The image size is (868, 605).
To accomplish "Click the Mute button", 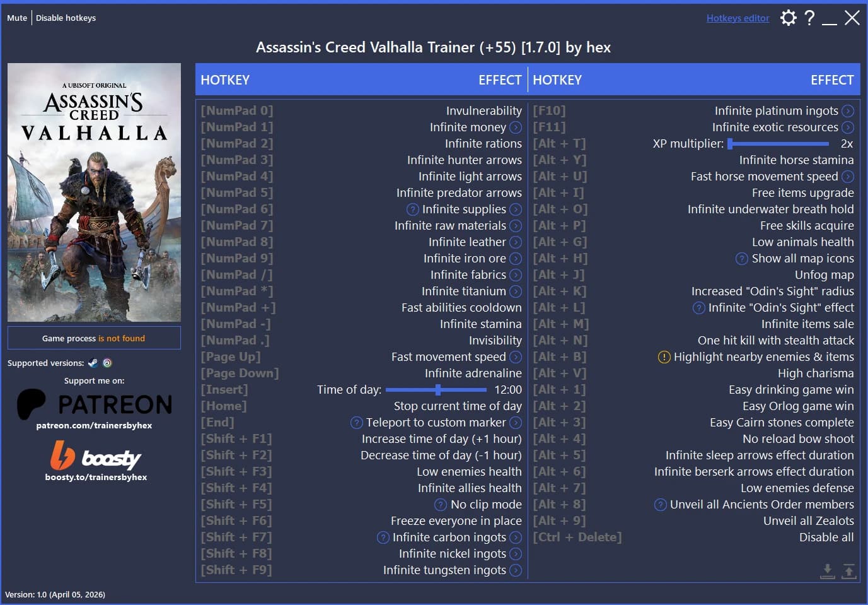I will (x=17, y=18).
